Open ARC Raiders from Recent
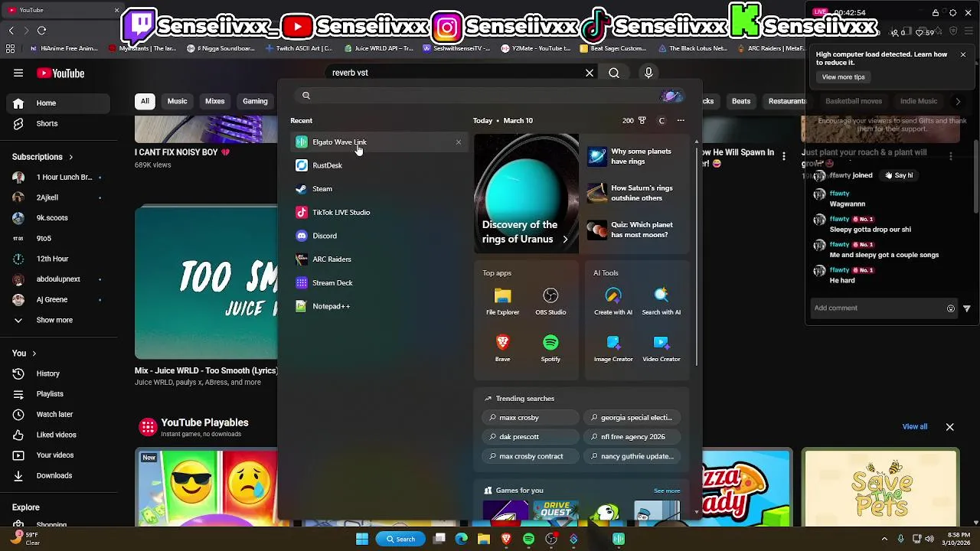980x551 pixels. (x=378, y=259)
